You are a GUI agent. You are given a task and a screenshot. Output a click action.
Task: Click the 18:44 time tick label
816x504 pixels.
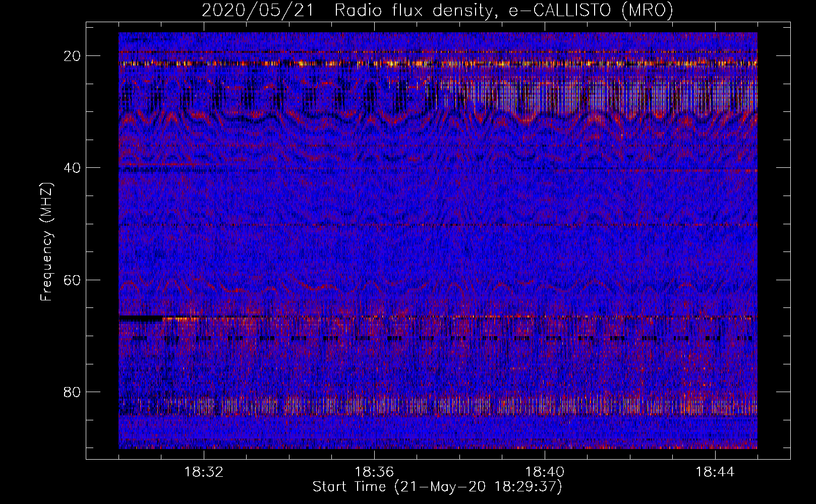715,472
